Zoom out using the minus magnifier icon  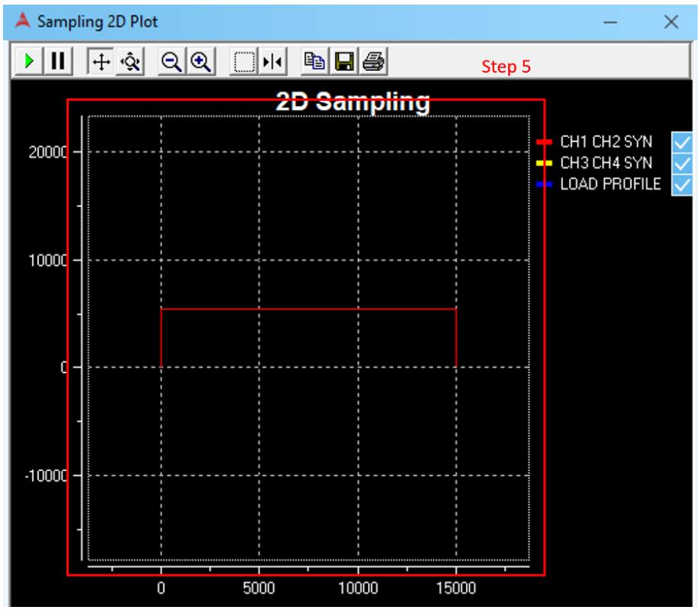[x=172, y=61]
